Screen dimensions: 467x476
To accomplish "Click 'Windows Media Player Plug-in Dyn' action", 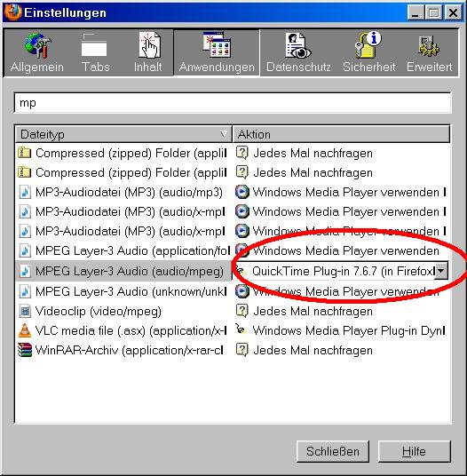I will 349,330.
